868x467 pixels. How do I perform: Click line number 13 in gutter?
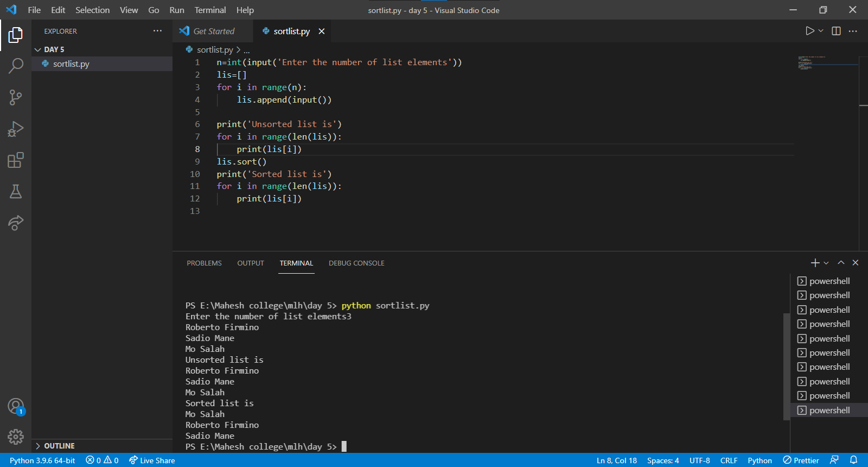195,211
